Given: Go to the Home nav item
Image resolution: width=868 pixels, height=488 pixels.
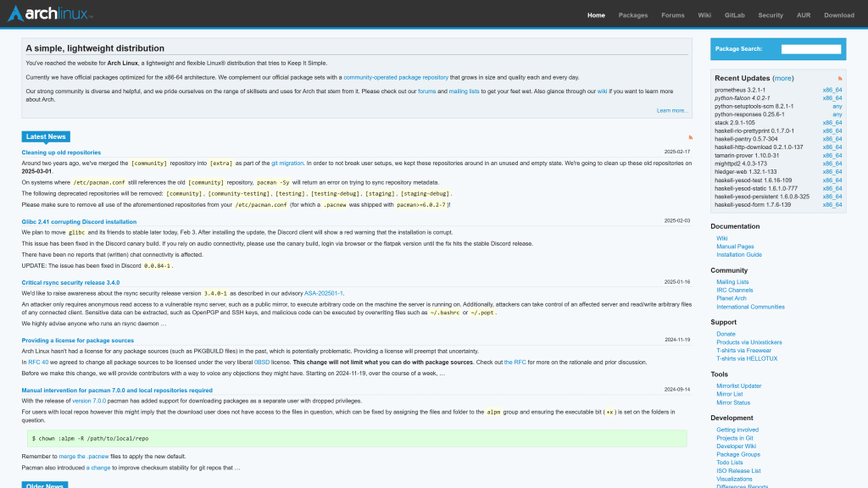Looking at the screenshot, I should click(596, 15).
